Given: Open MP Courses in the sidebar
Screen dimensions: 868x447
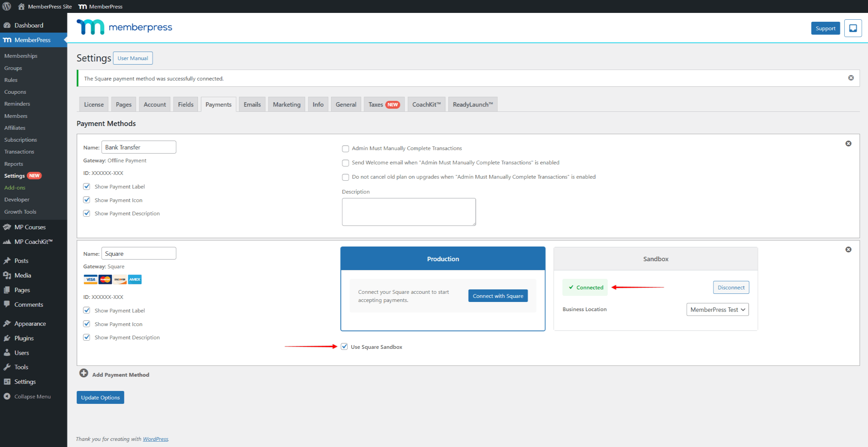Looking at the screenshot, I should tap(30, 227).
